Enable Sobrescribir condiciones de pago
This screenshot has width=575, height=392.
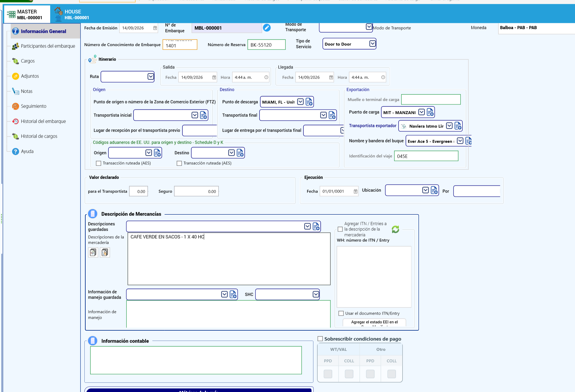320,339
